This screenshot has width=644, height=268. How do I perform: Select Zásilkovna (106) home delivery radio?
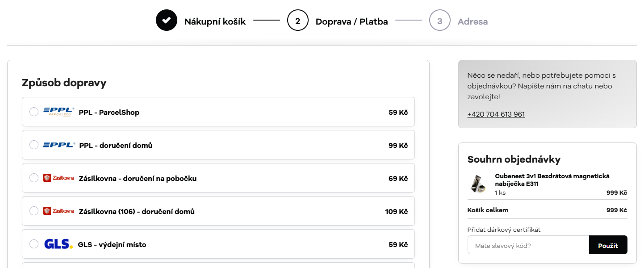click(33, 210)
